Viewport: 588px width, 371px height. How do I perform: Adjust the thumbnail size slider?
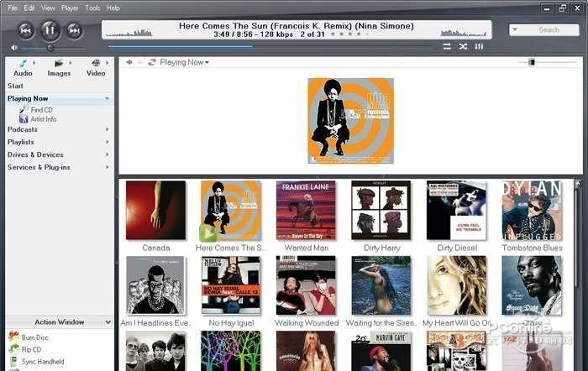(x=532, y=62)
